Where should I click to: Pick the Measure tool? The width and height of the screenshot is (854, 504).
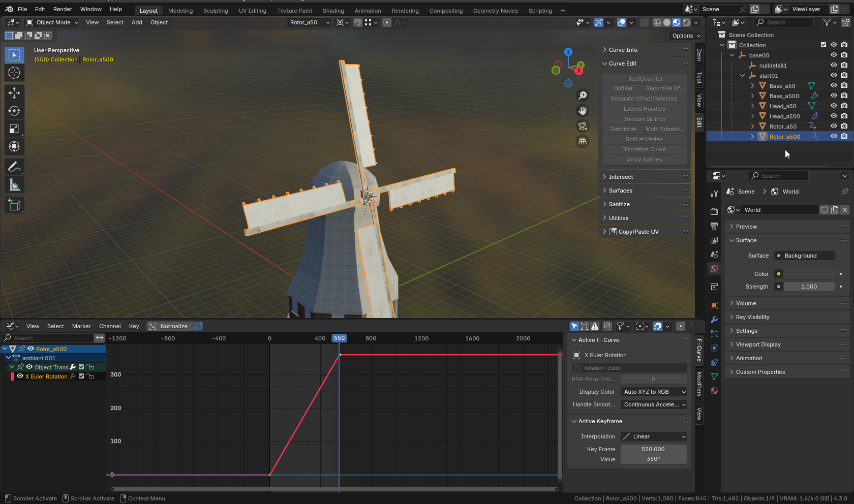(x=14, y=185)
